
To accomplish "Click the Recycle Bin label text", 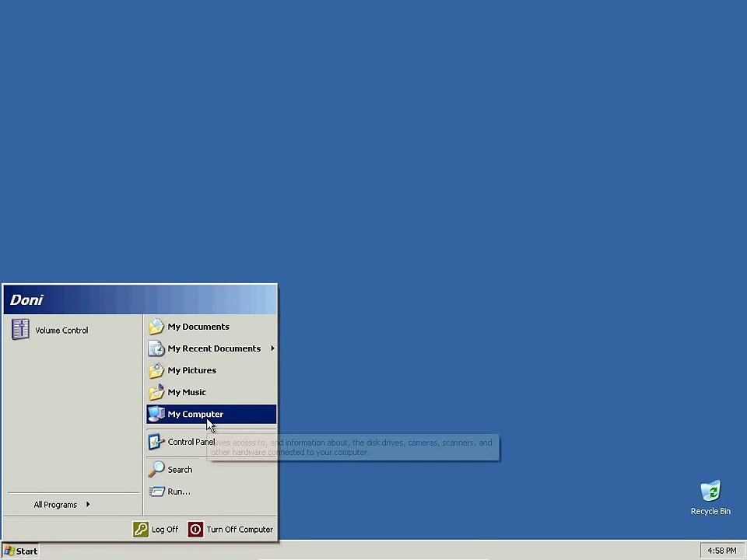I will 710,511.
